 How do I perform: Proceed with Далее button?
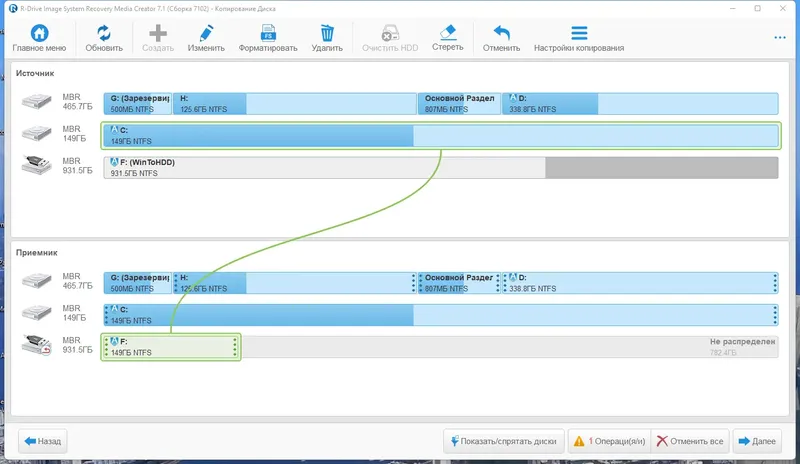(757, 441)
